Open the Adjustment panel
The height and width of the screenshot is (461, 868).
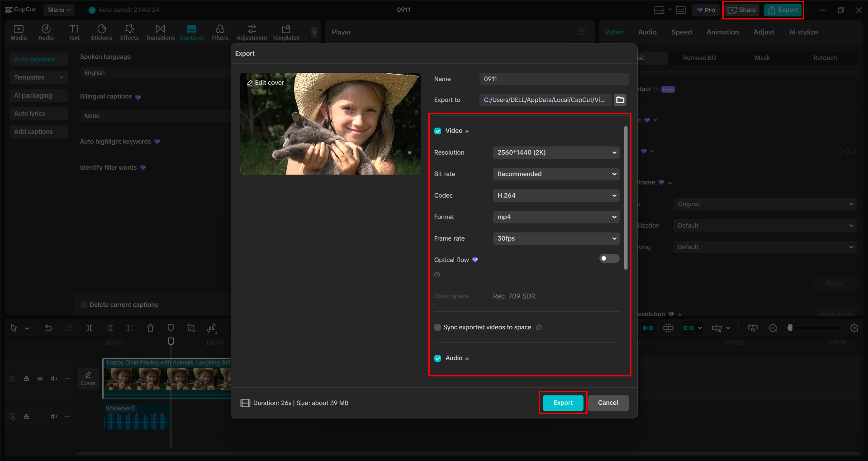[x=251, y=32]
